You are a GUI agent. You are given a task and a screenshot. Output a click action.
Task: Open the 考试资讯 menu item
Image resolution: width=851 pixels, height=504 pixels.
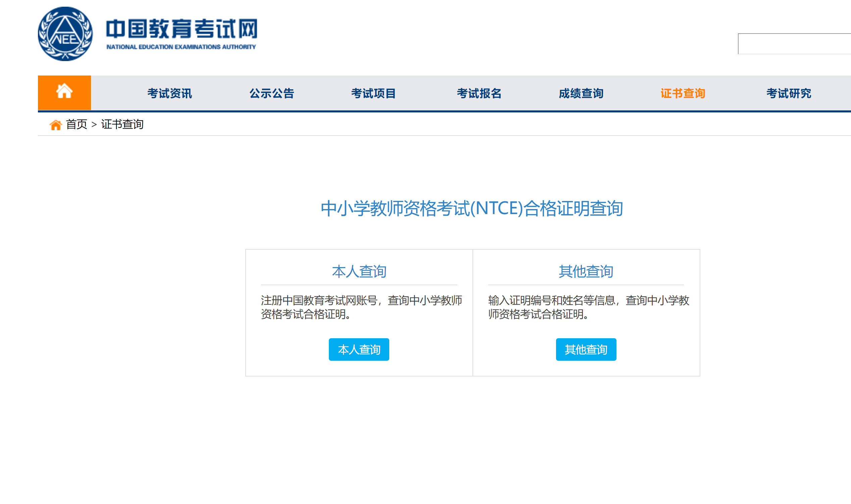click(x=169, y=93)
